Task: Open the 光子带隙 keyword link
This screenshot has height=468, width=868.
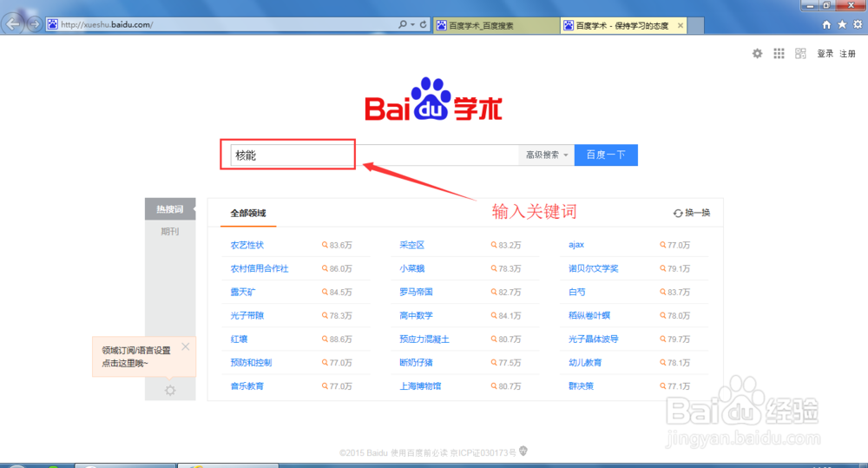Action: [x=247, y=315]
